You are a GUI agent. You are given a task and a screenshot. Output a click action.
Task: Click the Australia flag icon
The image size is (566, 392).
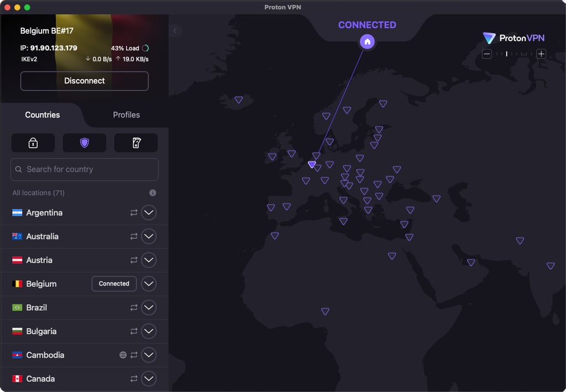click(x=17, y=237)
